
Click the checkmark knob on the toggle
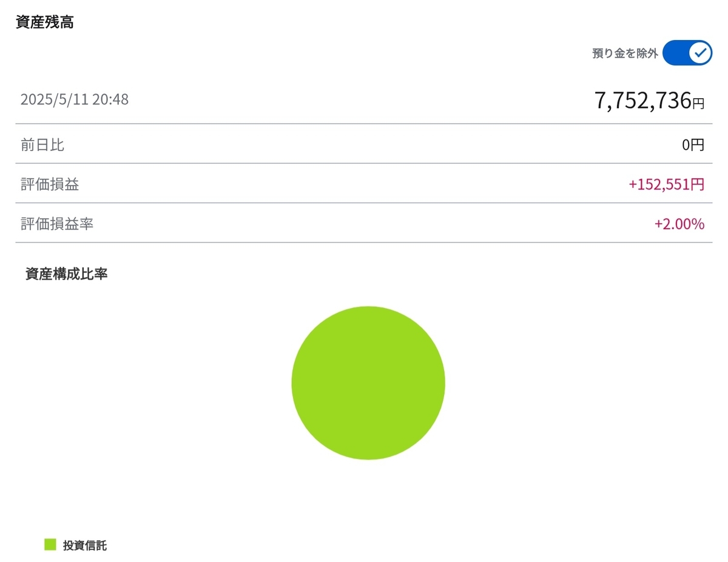tap(701, 53)
